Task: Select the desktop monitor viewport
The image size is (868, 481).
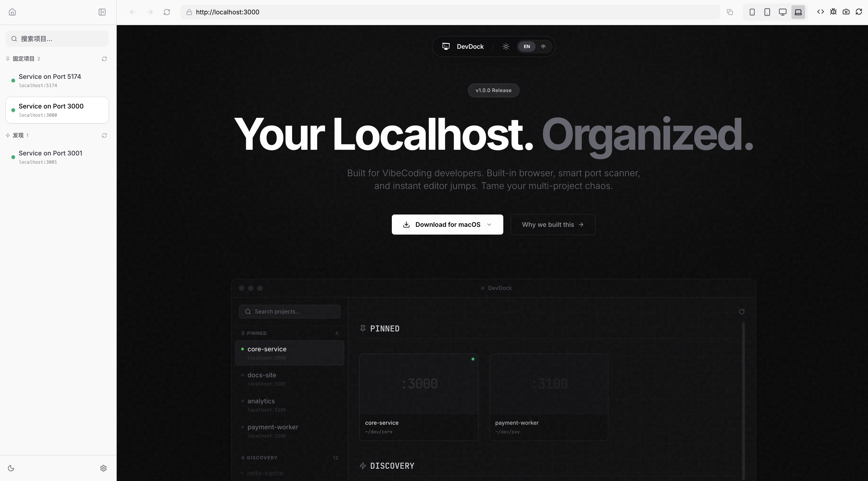Action: (x=783, y=12)
